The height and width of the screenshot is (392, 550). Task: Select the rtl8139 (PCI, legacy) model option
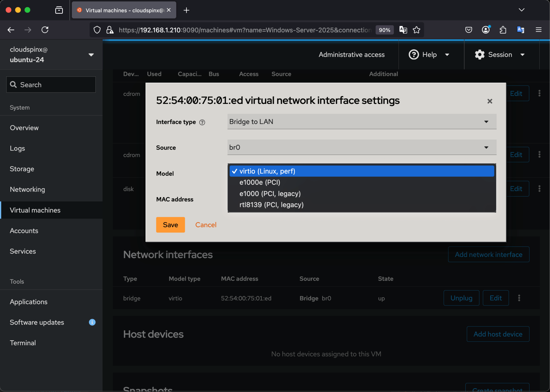[271, 205]
